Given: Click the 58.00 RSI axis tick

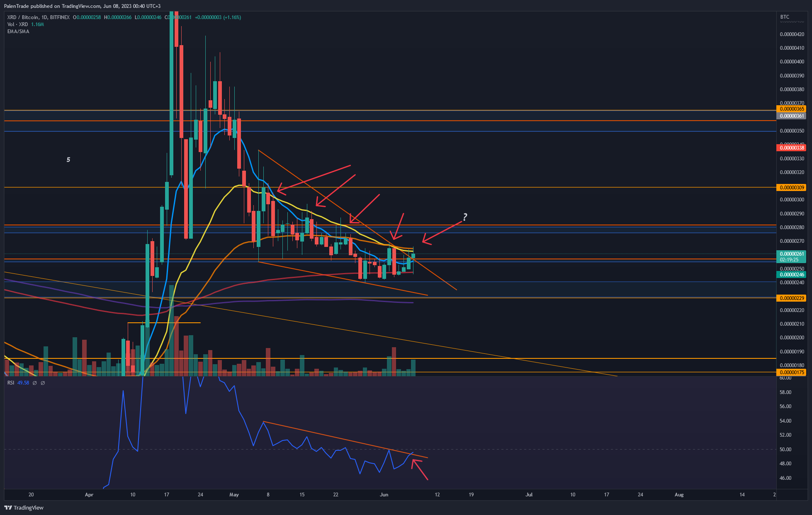Looking at the screenshot, I should [785, 392].
